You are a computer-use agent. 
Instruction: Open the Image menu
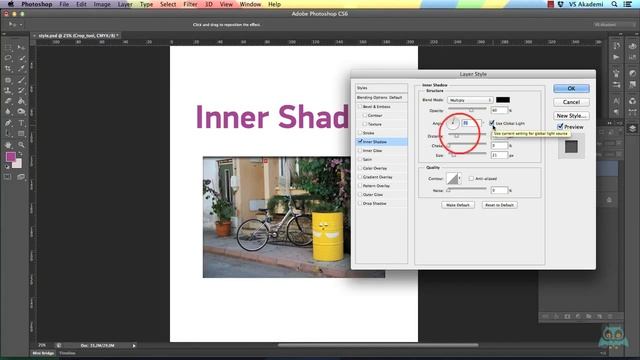tap(102, 4)
